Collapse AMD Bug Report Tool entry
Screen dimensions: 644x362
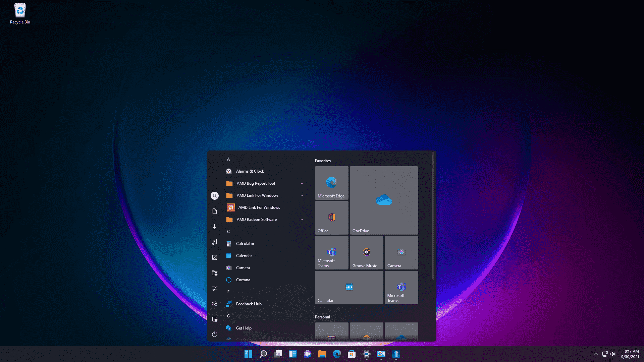[x=302, y=183]
